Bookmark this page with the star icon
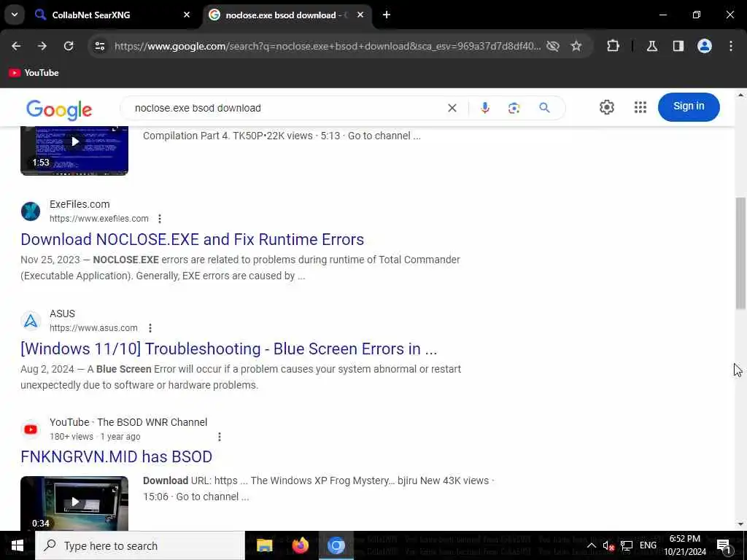The height and width of the screenshot is (560, 747). [x=576, y=46]
